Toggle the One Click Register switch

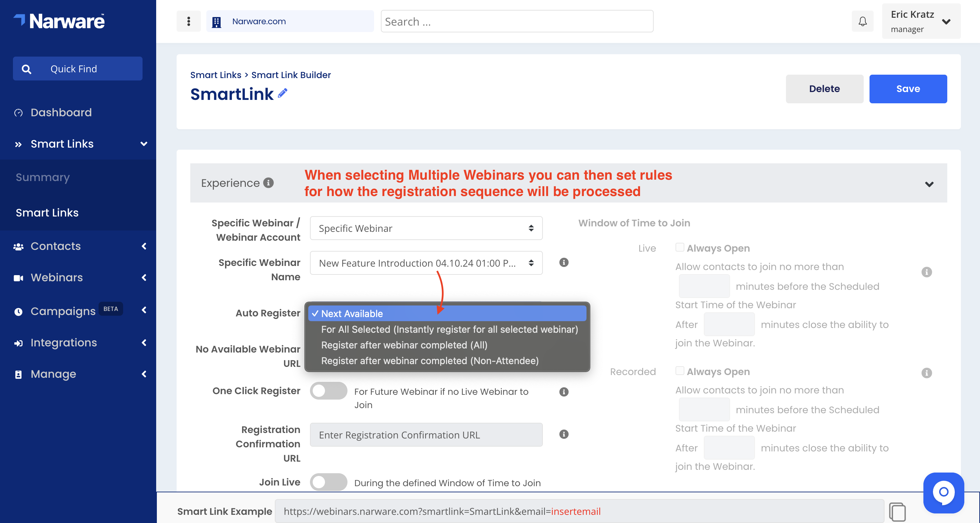click(328, 391)
